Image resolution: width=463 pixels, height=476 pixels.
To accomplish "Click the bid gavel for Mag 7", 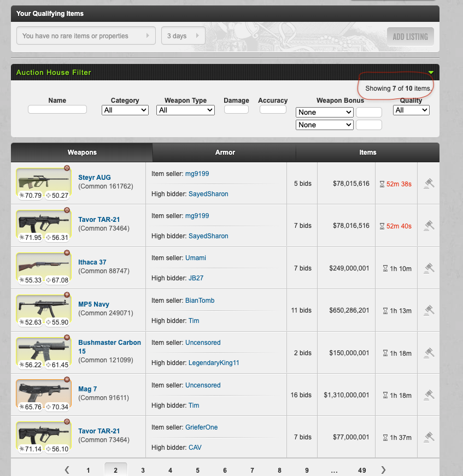I will (429, 395).
